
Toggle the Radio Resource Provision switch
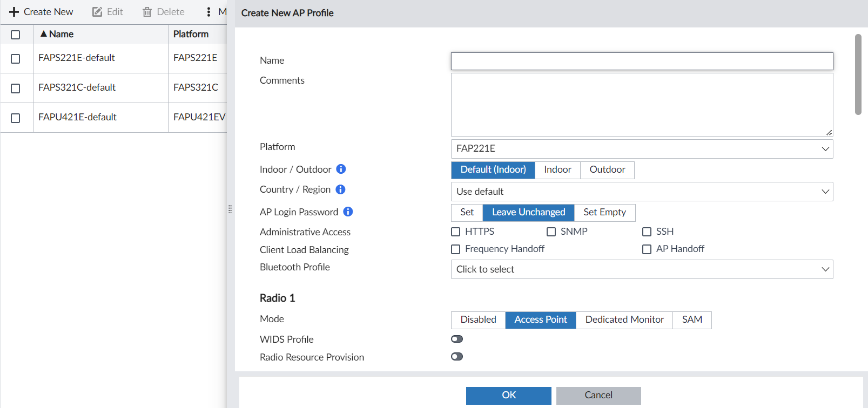[457, 356]
